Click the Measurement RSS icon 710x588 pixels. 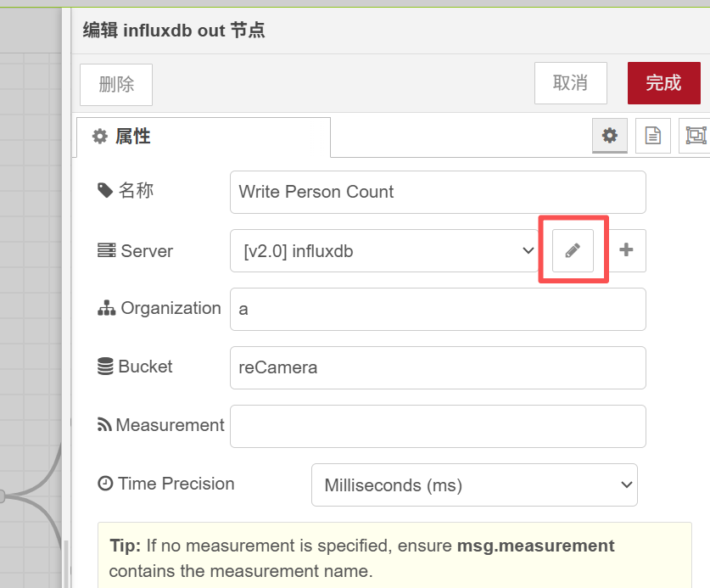(105, 425)
